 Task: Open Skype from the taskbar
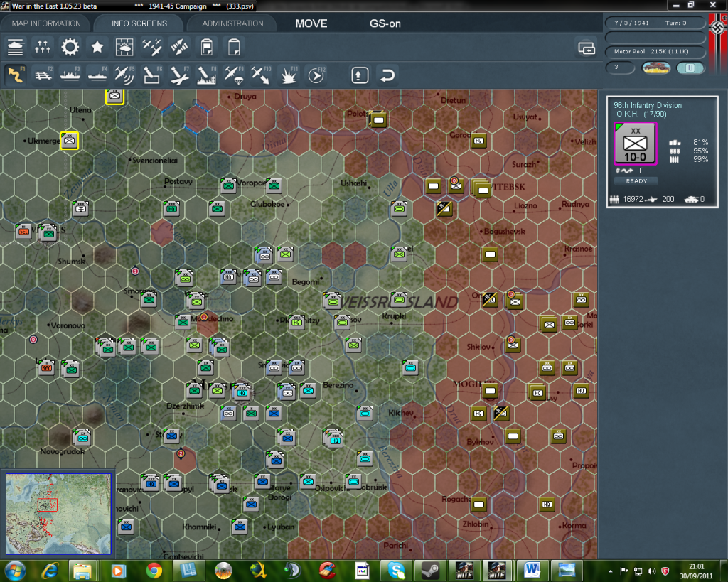(395, 571)
